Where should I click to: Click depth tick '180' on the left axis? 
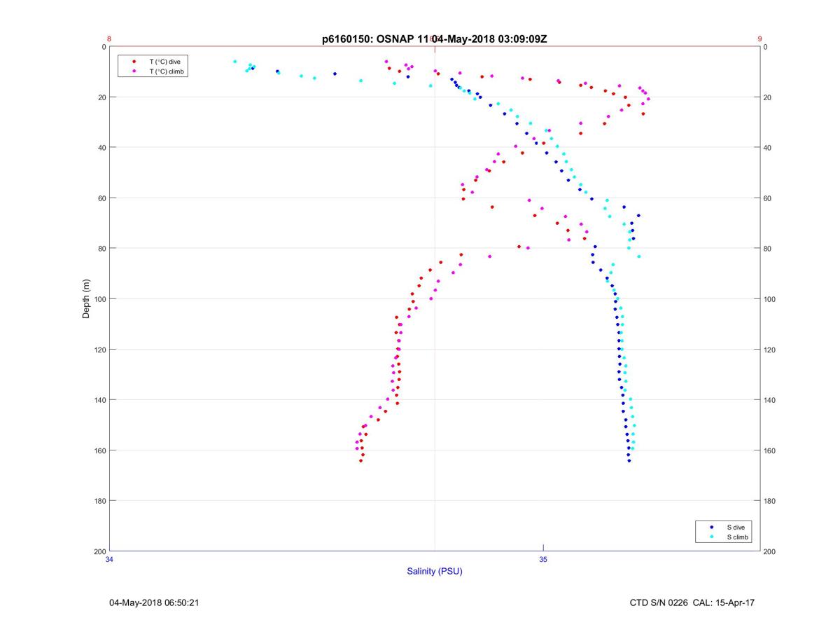(x=99, y=501)
